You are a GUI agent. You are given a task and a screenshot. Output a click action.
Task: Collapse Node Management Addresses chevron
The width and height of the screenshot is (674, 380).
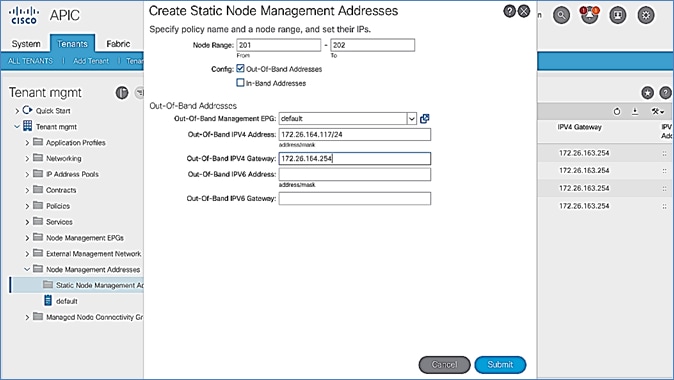[27, 269]
